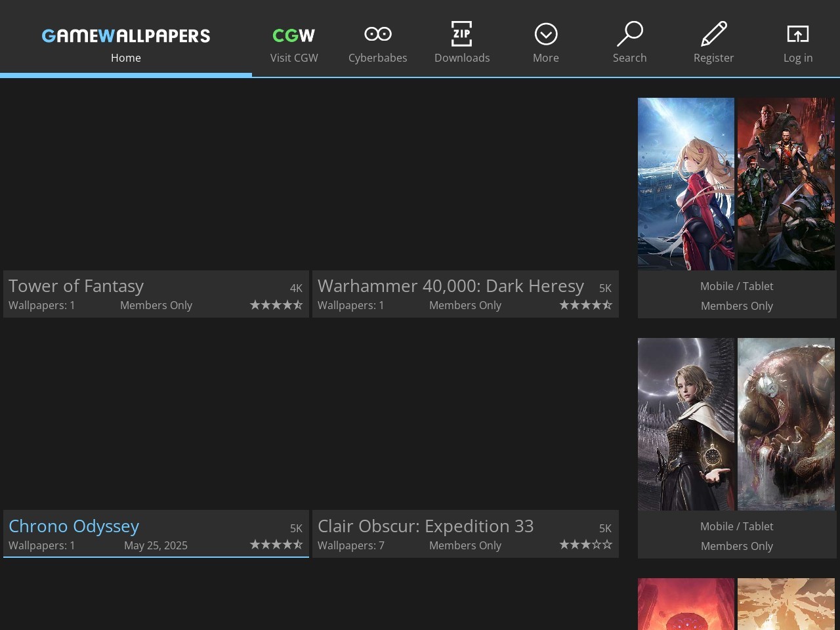840x630 pixels.
Task: Open Warhammer 40,000: Dark Heresy link
Action: [x=451, y=286]
